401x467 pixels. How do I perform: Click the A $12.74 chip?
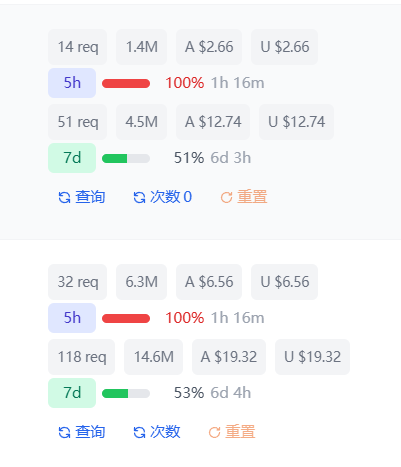tap(213, 122)
